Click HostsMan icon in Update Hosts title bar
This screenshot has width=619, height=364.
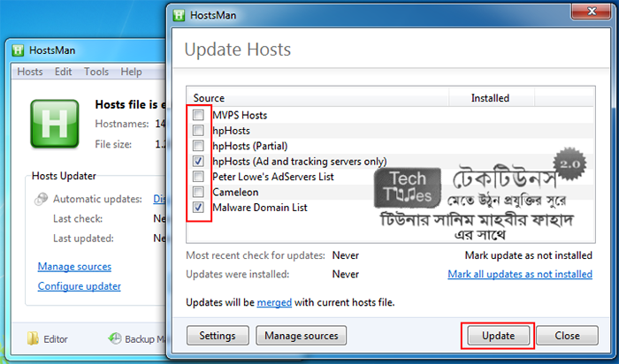[179, 15]
